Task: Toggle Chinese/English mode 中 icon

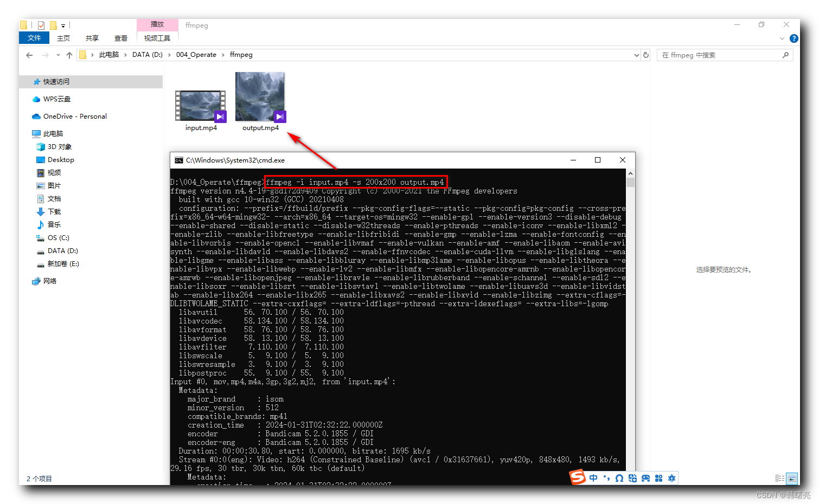Action: point(593,478)
